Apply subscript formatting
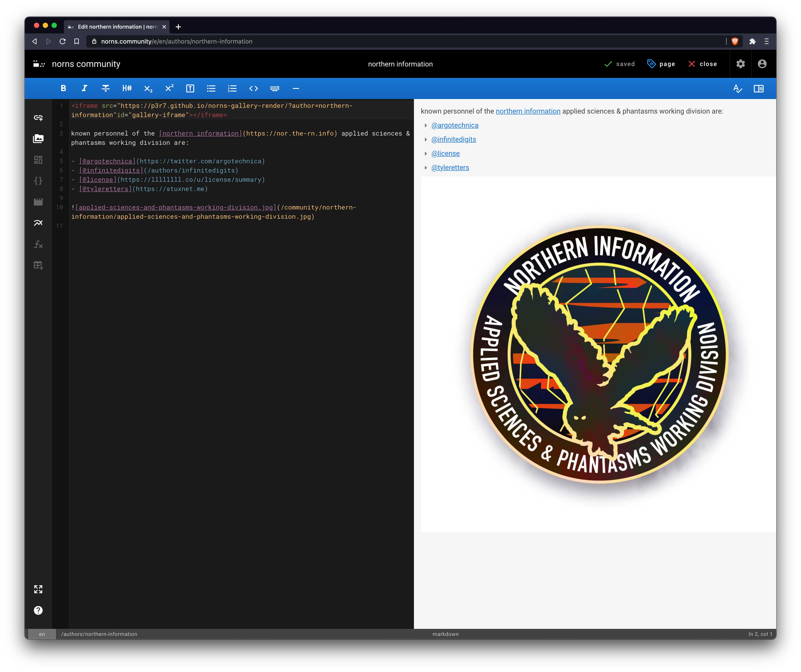Image resolution: width=801 pixels, height=672 pixels. (148, 88)
